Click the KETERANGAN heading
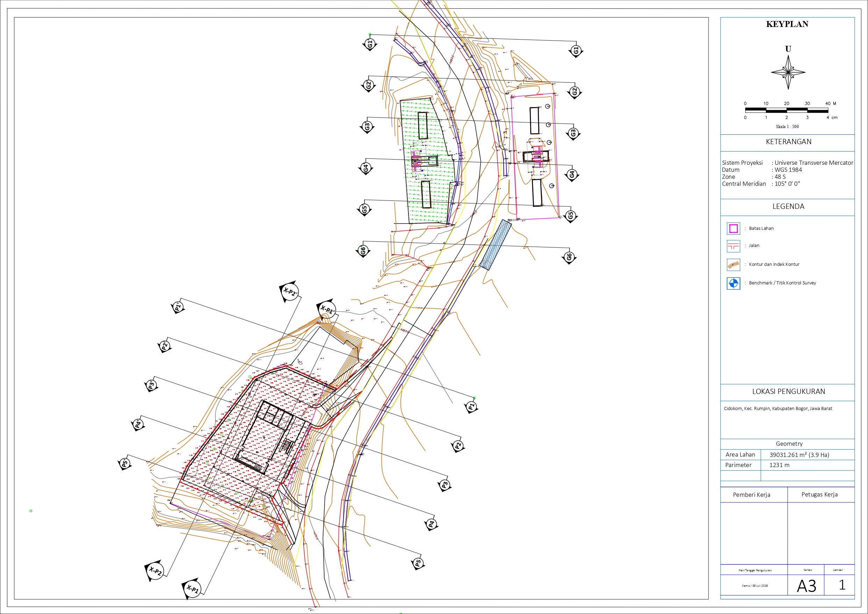868x614 pixels. pyautogui.click(x=789, y=142)
